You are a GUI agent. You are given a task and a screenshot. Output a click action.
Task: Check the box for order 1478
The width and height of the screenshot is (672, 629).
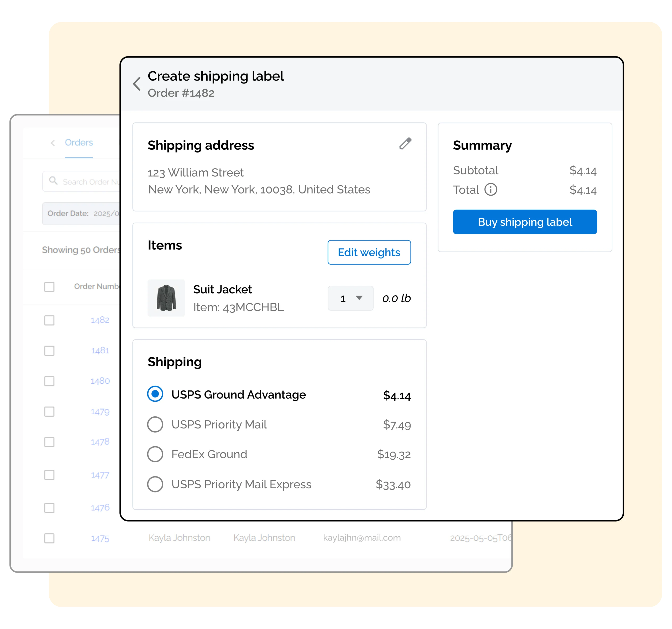(49, 442)
